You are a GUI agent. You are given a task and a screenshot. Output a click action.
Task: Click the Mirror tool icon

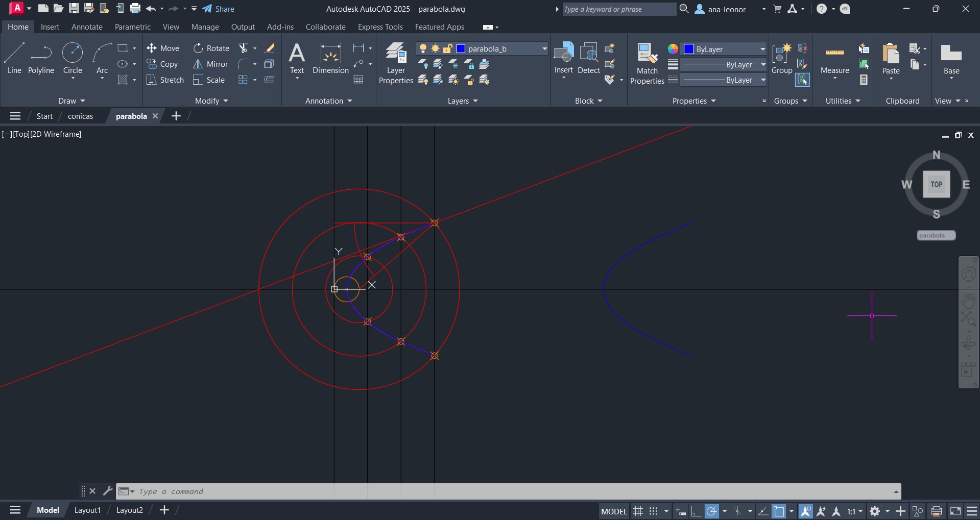(198, 64)
